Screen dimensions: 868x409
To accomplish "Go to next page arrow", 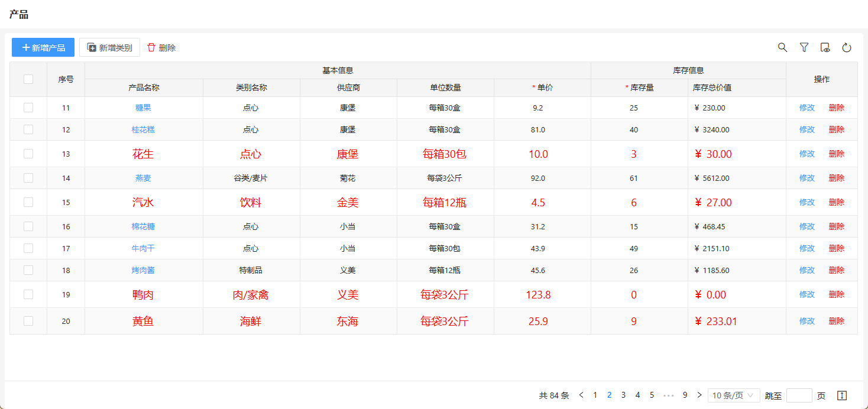I will (699, 395).
